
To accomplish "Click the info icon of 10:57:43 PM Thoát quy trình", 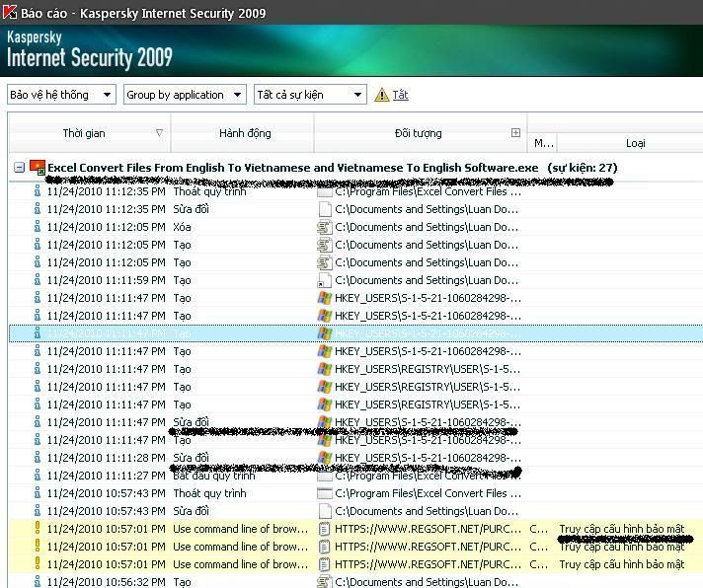I will (38, 493).
